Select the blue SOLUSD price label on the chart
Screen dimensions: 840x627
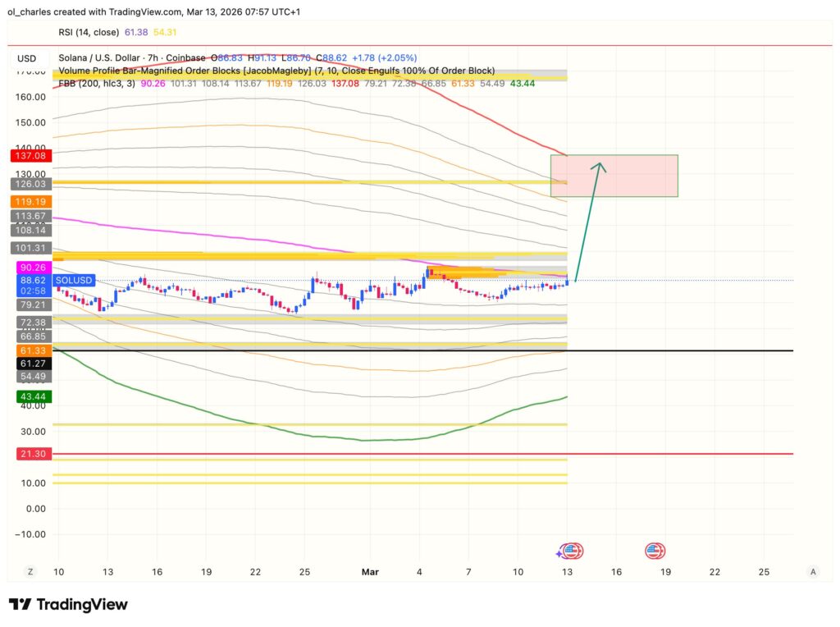75,280
